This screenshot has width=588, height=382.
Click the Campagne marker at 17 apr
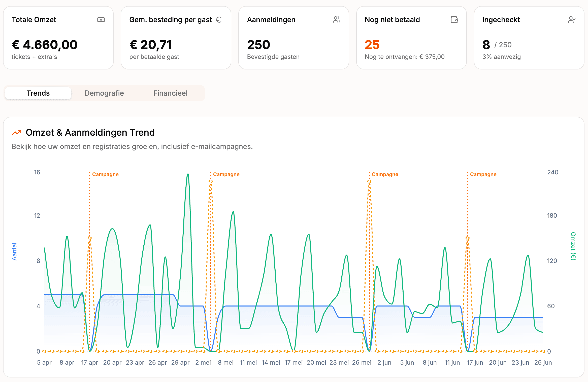coord(105,174)
